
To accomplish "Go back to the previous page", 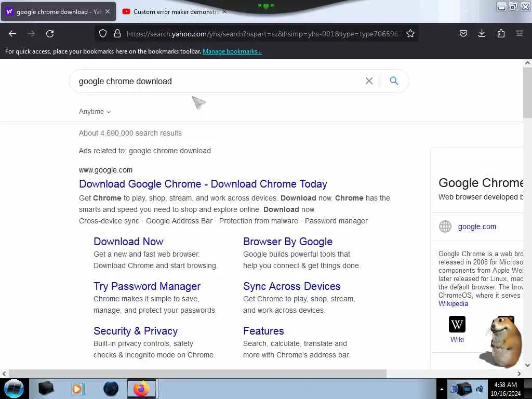I will pyautogui.click(x=12, y=34).
